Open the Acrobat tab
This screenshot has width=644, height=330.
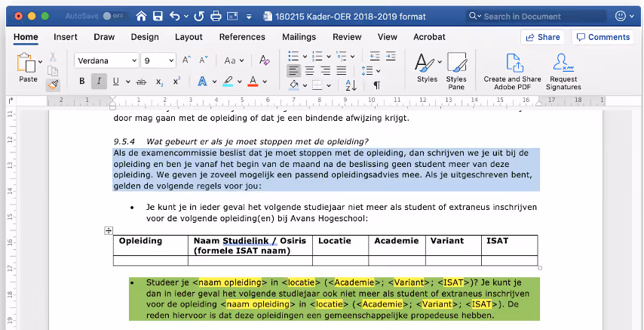pyautogui.click(x=429, y=36)
